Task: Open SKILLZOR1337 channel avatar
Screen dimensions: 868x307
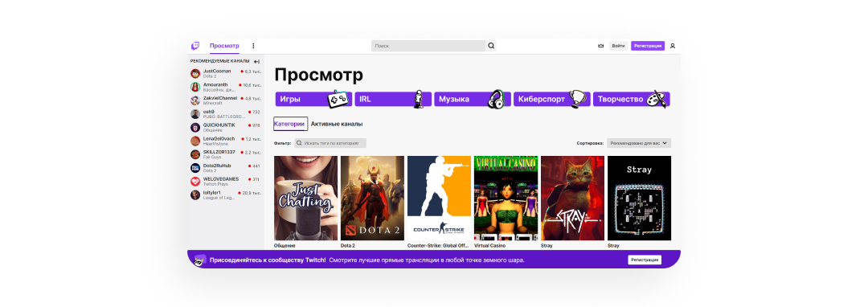Action: (195, 154)
